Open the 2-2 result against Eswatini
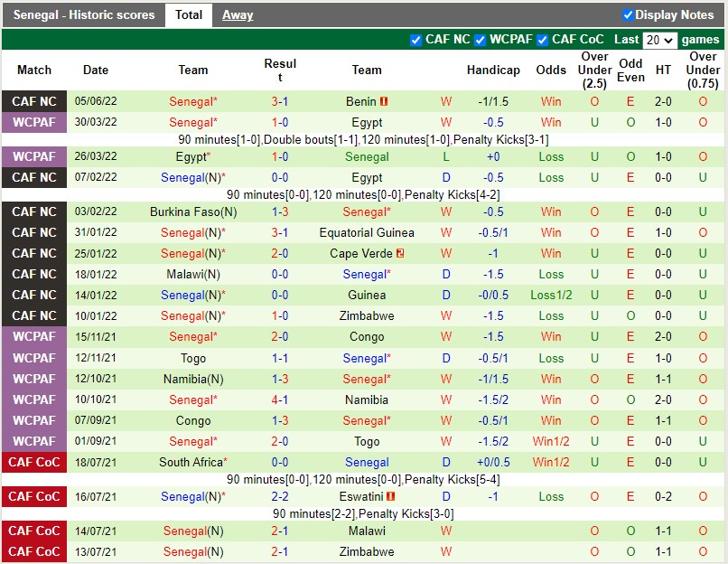The height and width of the screenshot is (564, 728). point(279,496)
